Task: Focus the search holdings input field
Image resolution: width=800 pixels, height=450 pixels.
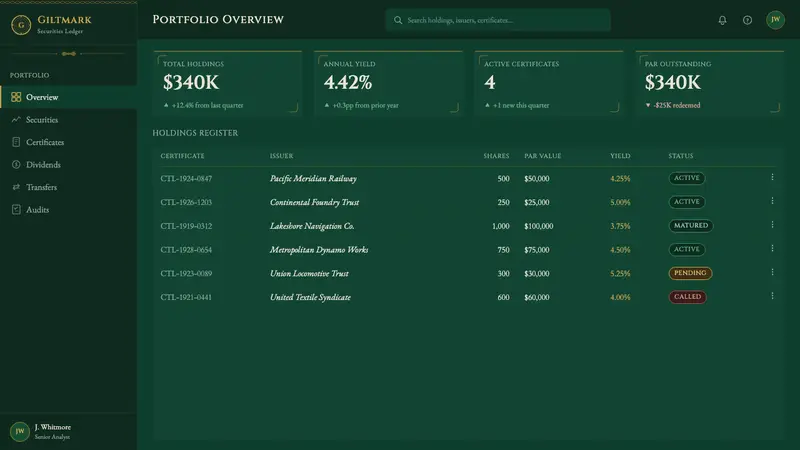Action: 498,20
